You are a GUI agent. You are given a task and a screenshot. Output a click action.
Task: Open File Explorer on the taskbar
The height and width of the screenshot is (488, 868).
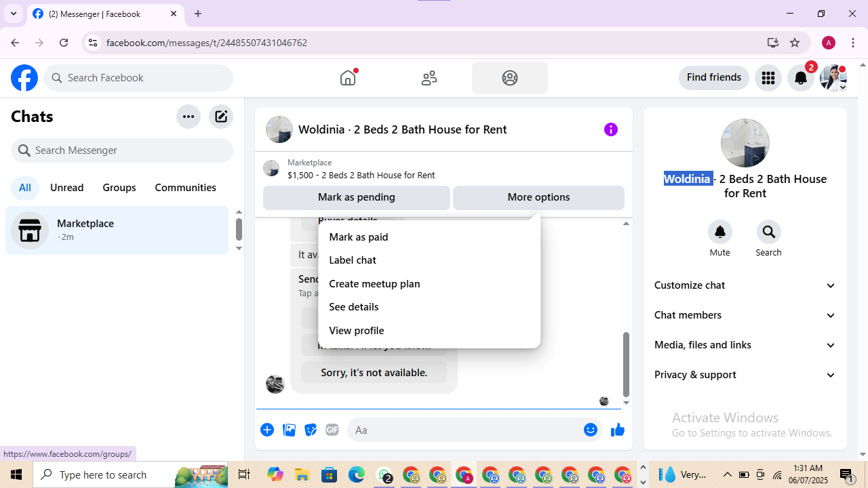click(302, 474)
